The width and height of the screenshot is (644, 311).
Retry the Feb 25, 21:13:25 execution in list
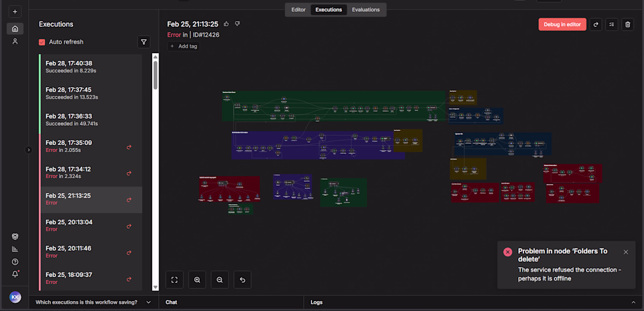point(129,200)
